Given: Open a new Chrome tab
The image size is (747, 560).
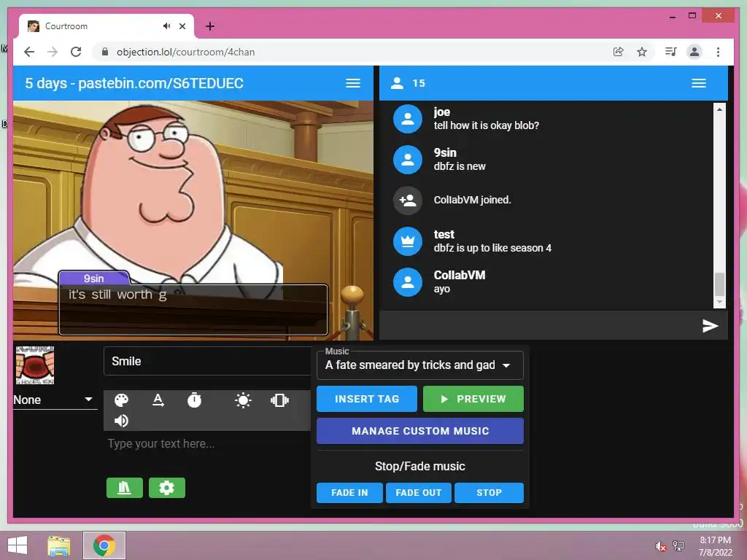Looking at the screenshot, I should (x=209, y=26).
